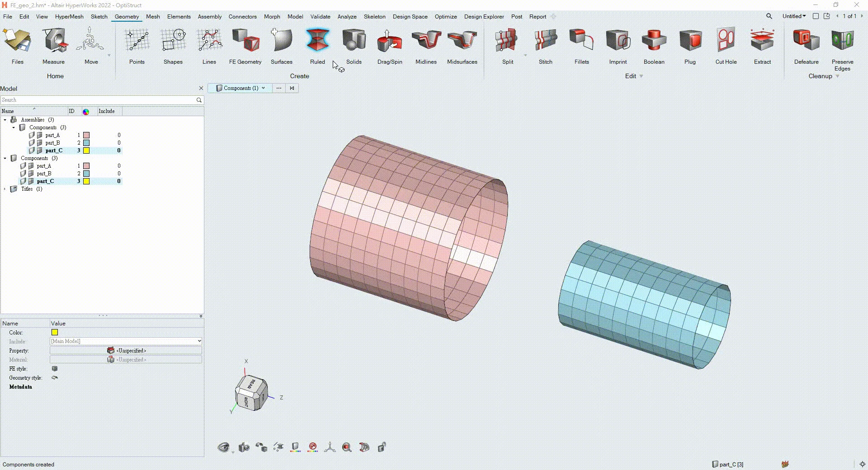Collapse the Assemblies tree node
Screen dimensions: 868x470
[5, 120]
